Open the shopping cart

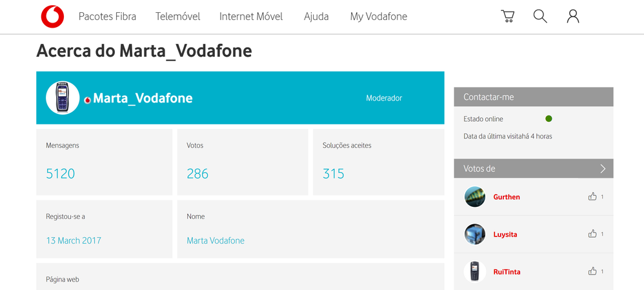[x=508, y=17]
